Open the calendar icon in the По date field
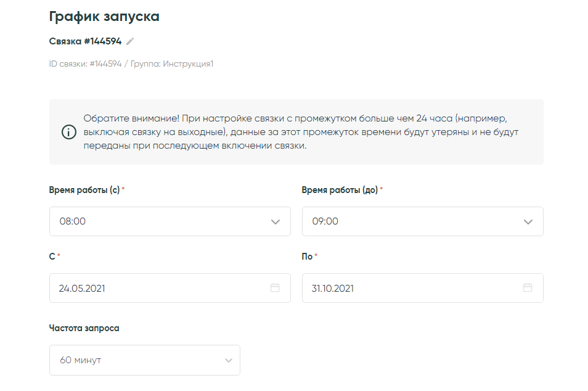588x391 pixels. [x=528, y=288]
